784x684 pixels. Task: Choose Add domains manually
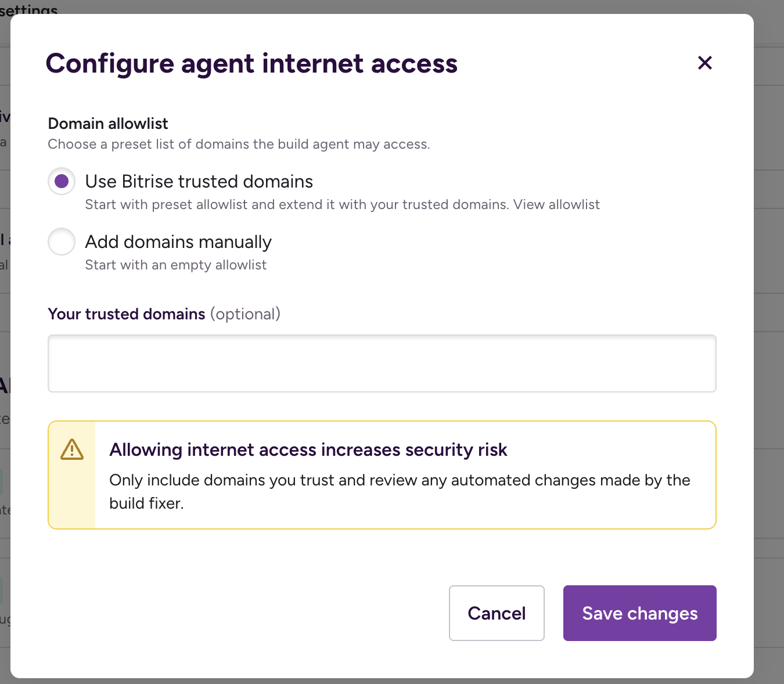coord(178,242)
